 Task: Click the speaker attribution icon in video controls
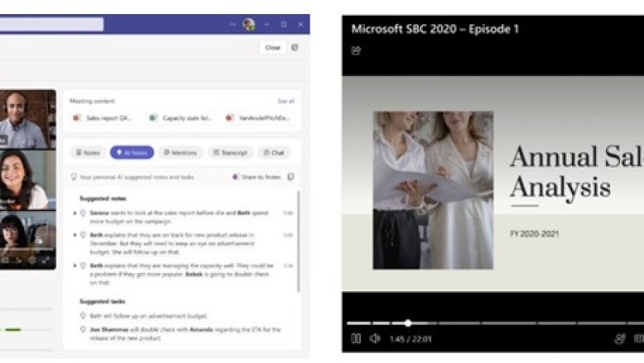[619, 339]
